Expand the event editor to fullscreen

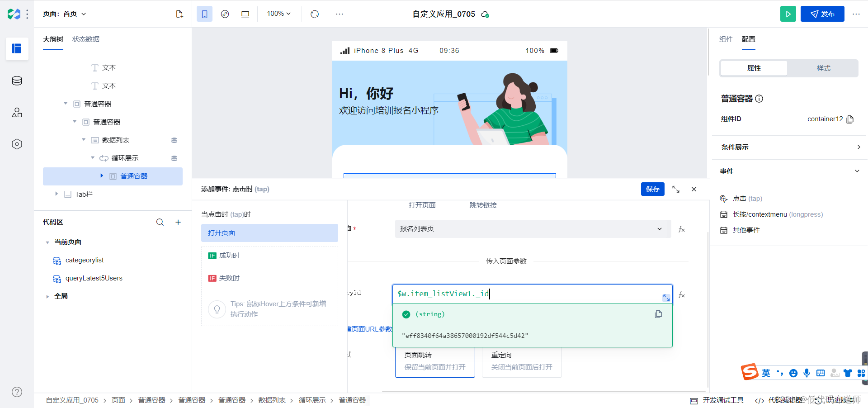click(676, 189)
